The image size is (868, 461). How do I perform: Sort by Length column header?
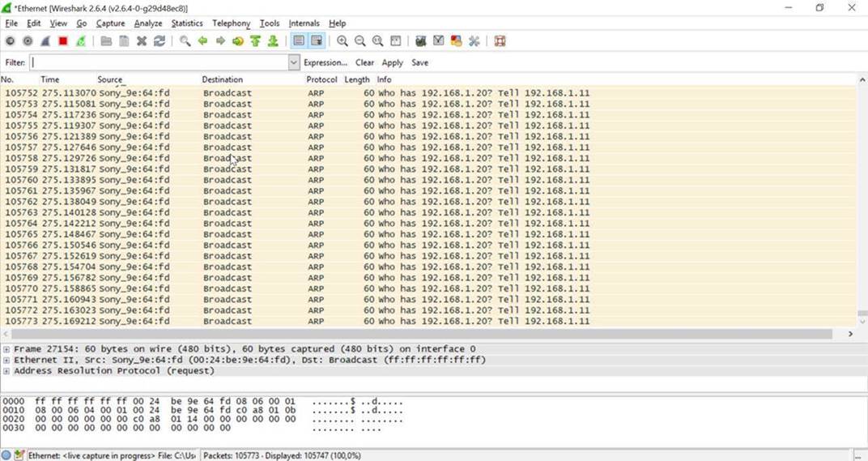pyautogui.click(x=357, y=79)
